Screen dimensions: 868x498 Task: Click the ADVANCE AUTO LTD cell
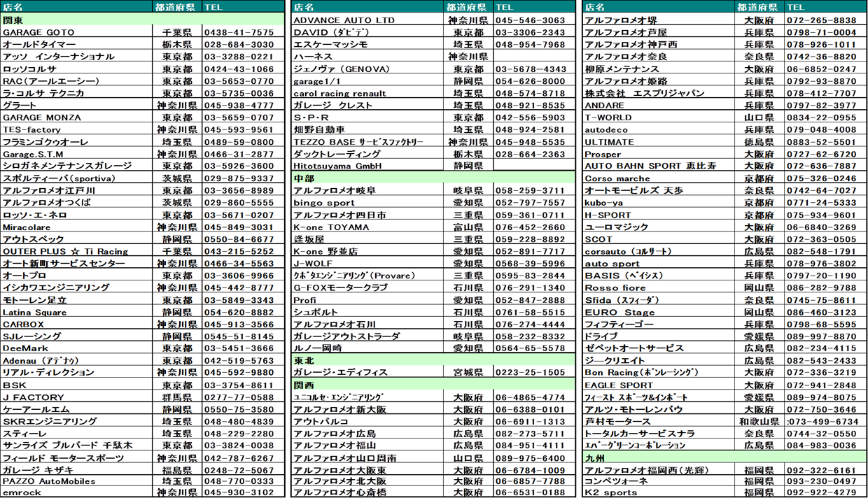344,20
